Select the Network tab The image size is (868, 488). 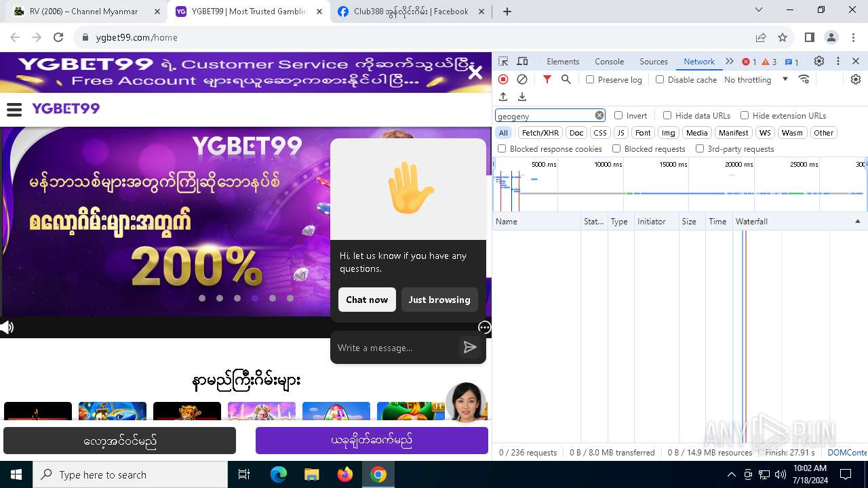pyautogui.click(x=699, y=61)
